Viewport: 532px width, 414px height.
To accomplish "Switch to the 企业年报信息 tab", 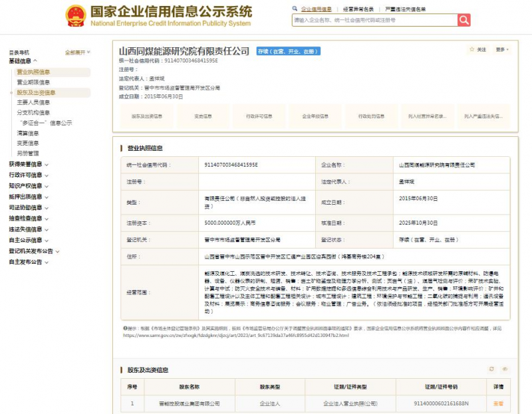I will [x=317, y=116].
